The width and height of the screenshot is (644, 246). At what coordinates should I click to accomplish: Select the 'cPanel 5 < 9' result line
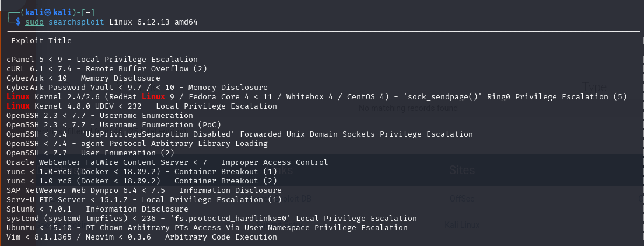click(x=102, y=59)
